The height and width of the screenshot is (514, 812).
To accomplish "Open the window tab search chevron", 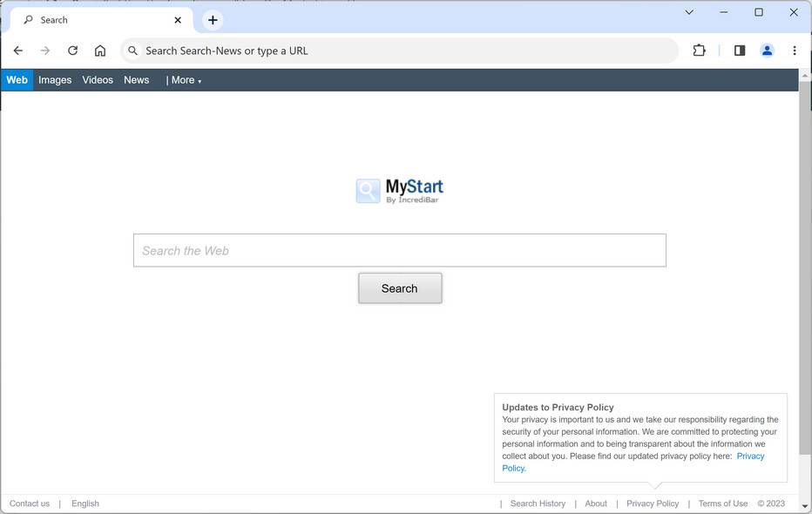I will tap(688, 12).
